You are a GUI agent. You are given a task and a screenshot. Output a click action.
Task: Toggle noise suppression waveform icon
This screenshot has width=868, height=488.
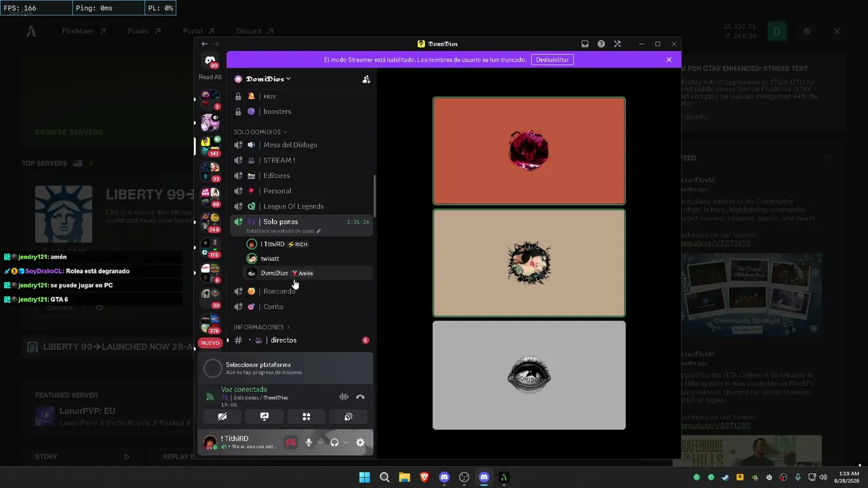tap(344, 397)
